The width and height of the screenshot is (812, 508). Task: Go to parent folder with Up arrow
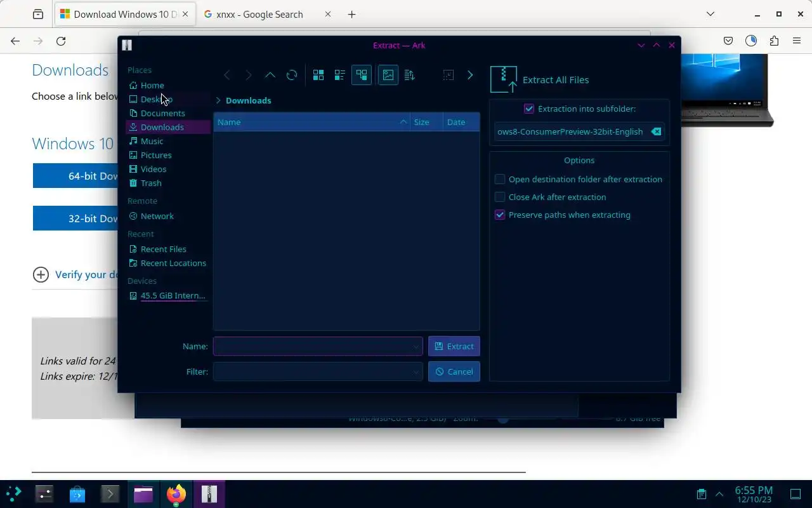click(x=270, y=75)
